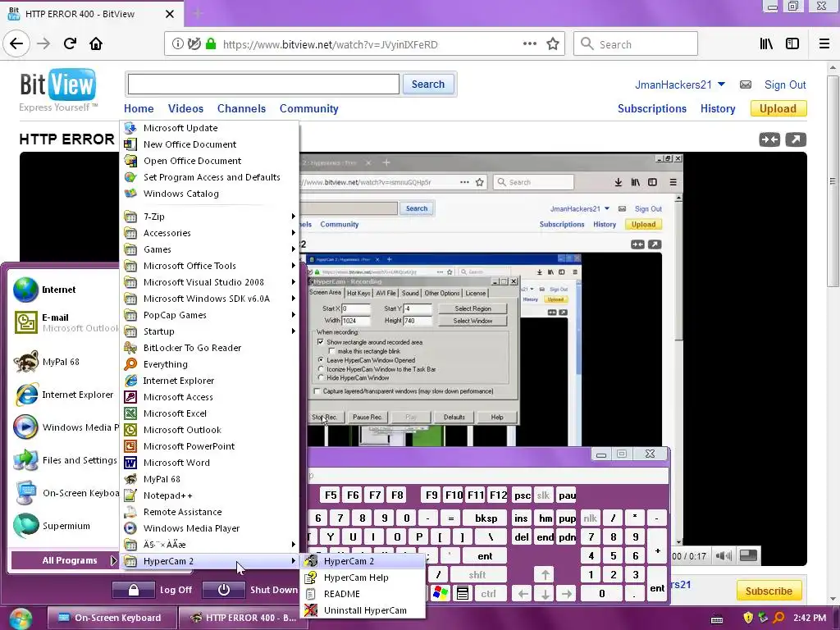Screen dimensions: 840x630
Task: Open the History link on BitView
Action: (718, 109)
